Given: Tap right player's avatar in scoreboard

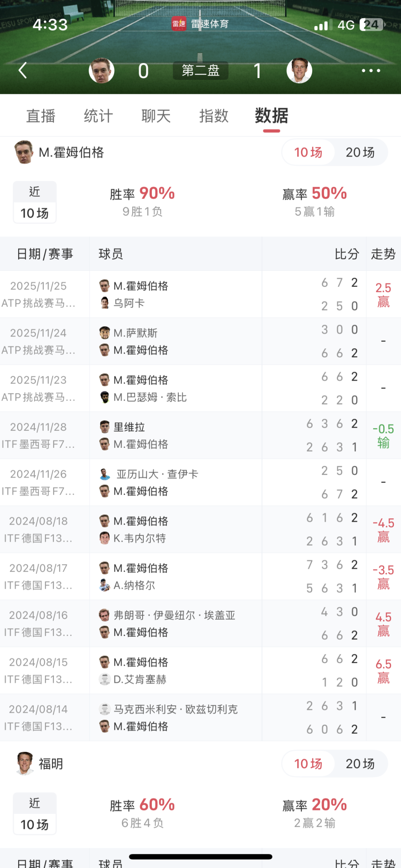Looking at the screenshot, I should (299, 71).
